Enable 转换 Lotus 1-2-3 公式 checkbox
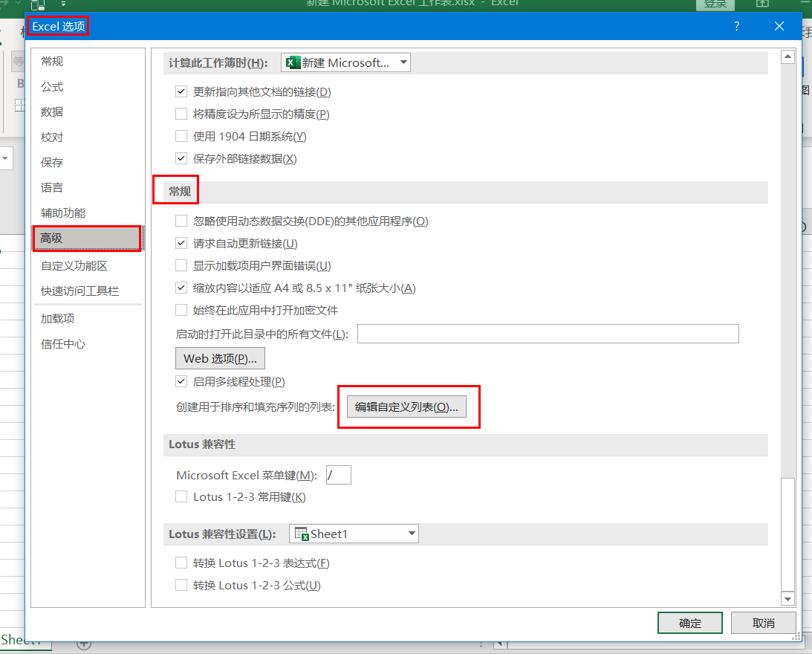 pyautogui.click(x=181, y=585)
